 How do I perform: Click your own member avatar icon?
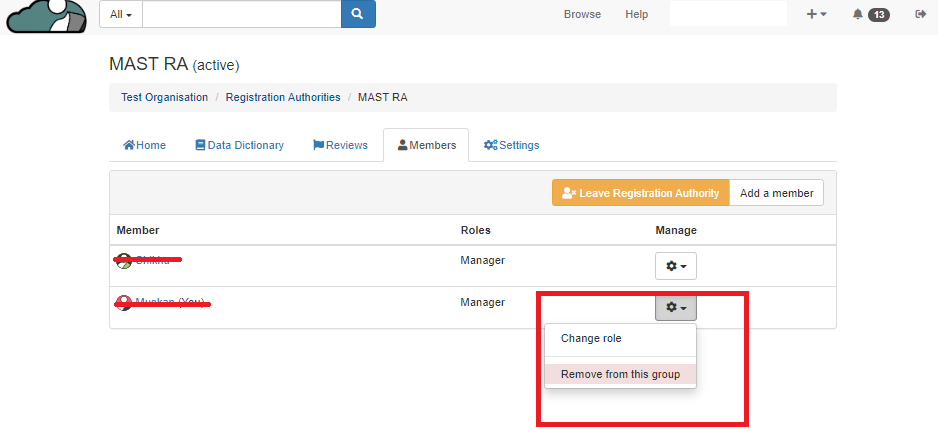[124, 302]
